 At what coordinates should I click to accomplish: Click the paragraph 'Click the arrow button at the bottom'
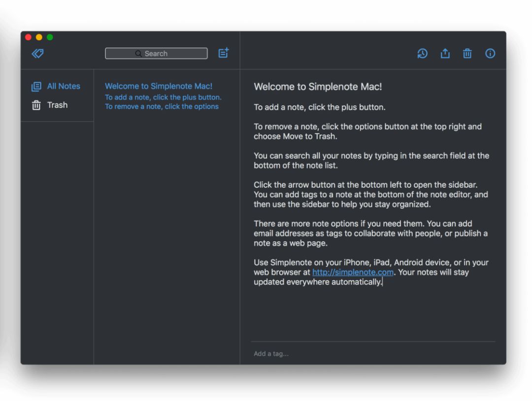[x=371, y=194]
